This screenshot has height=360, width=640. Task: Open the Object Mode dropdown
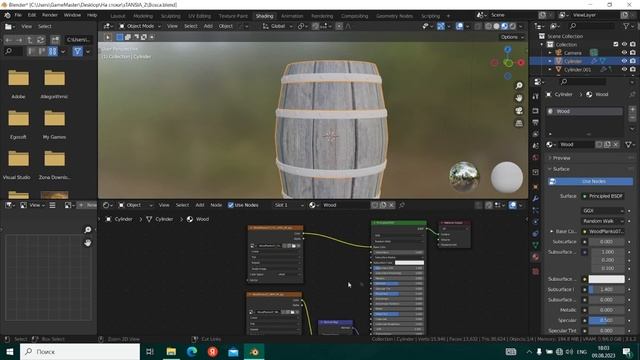pyautogui.click(x=140, y=26)
